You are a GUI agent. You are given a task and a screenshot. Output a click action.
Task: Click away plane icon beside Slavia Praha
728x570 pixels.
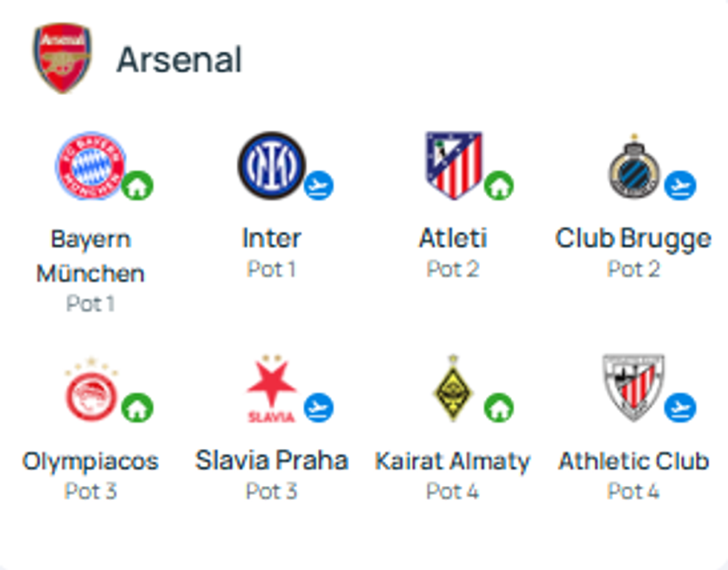(x=319, y=407)
